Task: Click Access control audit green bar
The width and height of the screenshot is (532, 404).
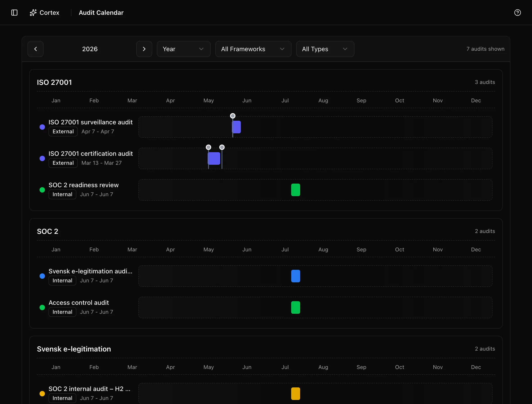Action: [295, 307]
